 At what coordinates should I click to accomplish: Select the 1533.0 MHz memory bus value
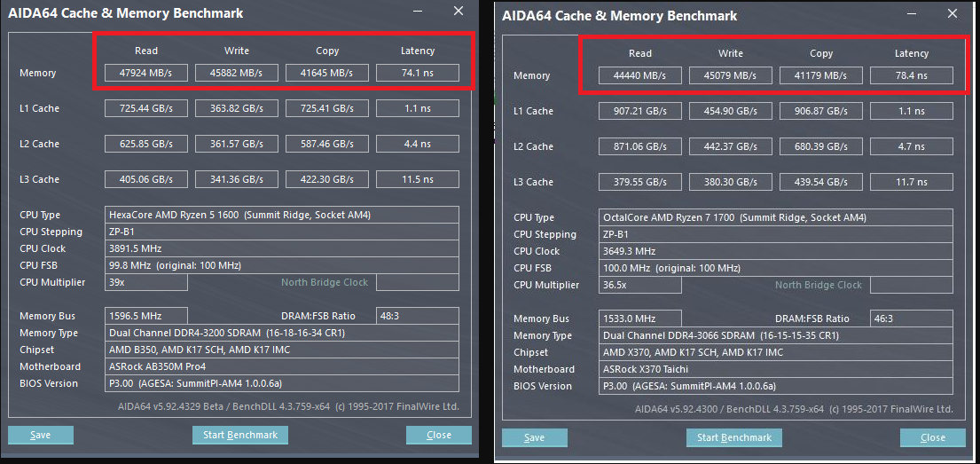pos(640,319)
